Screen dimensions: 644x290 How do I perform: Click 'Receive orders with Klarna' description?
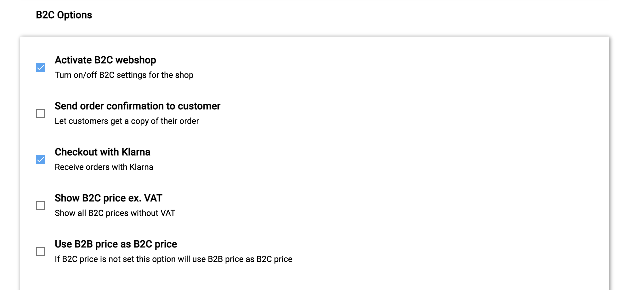point(104,167)
